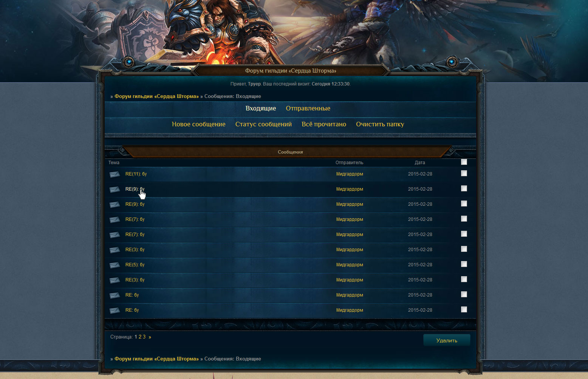
Task: Click envelope icon of the first RE(7) message
Action: [115, 220]
